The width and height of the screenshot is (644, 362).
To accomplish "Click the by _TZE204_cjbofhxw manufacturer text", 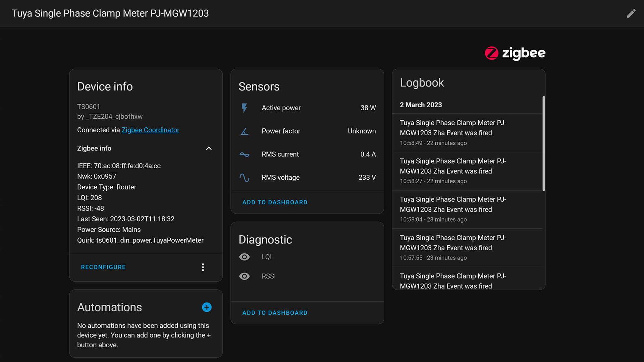I will coord(110,117).
